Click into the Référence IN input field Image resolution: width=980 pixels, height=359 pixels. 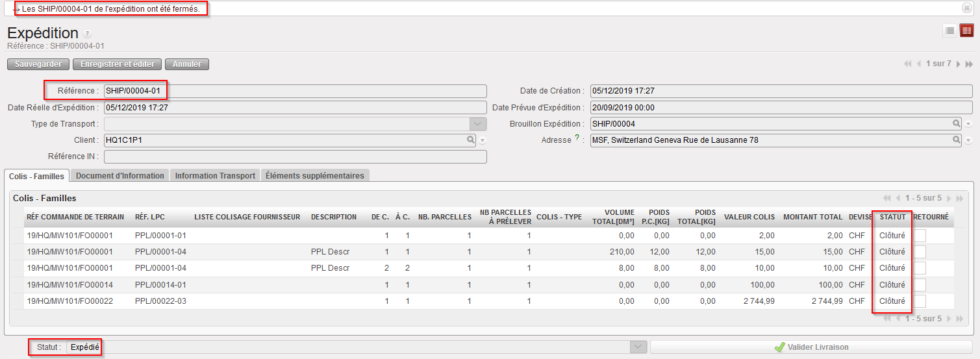pos(295,156)
